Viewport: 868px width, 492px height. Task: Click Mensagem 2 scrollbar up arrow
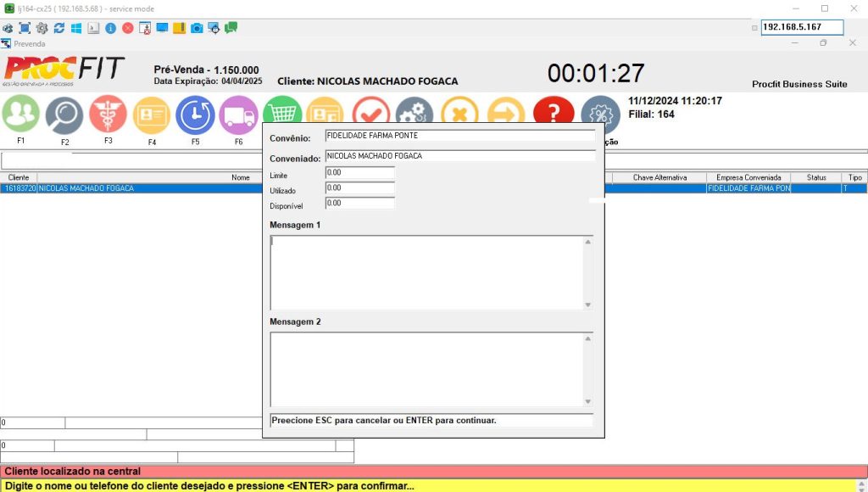click(x=588, y=338)
